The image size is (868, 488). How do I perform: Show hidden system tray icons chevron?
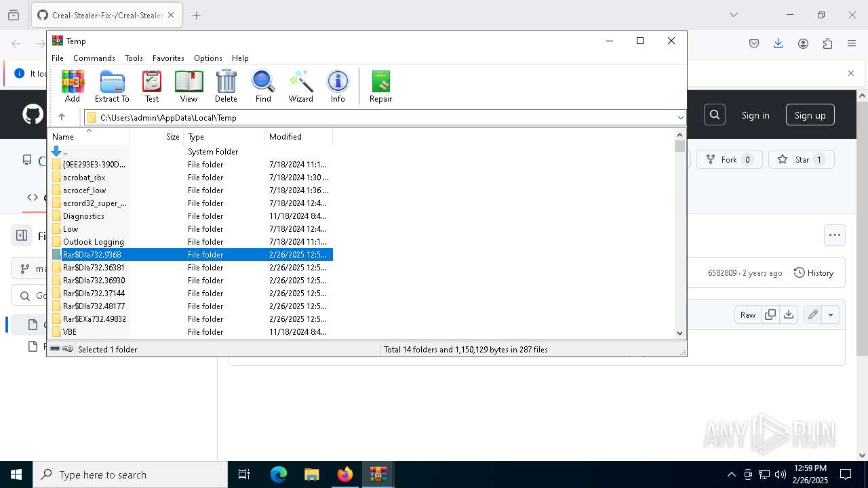[x=731, y=474]
